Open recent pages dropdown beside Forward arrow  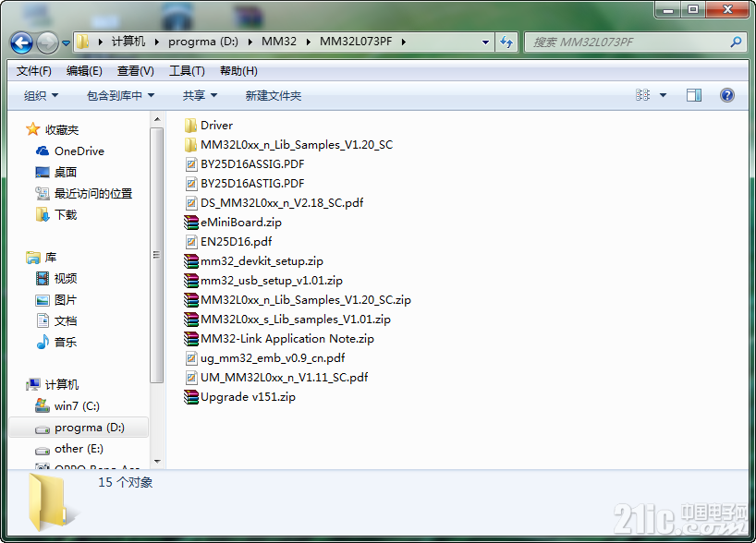coord(66,43)
